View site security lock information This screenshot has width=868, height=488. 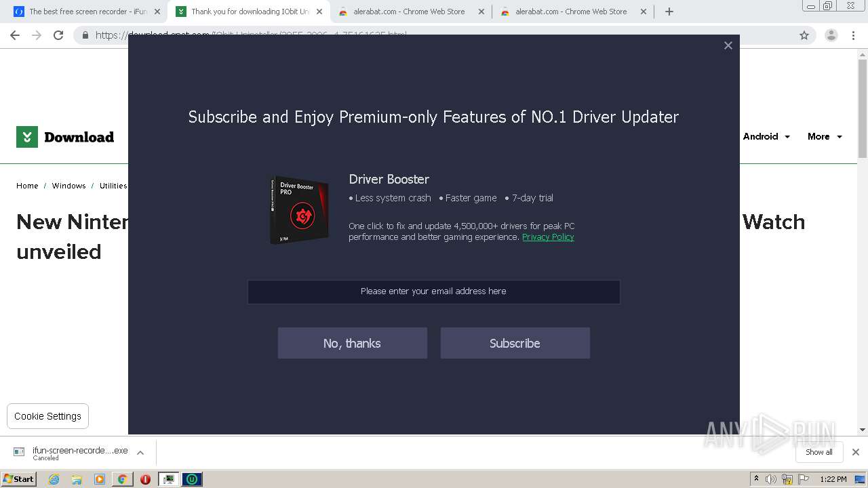(85, 35)
